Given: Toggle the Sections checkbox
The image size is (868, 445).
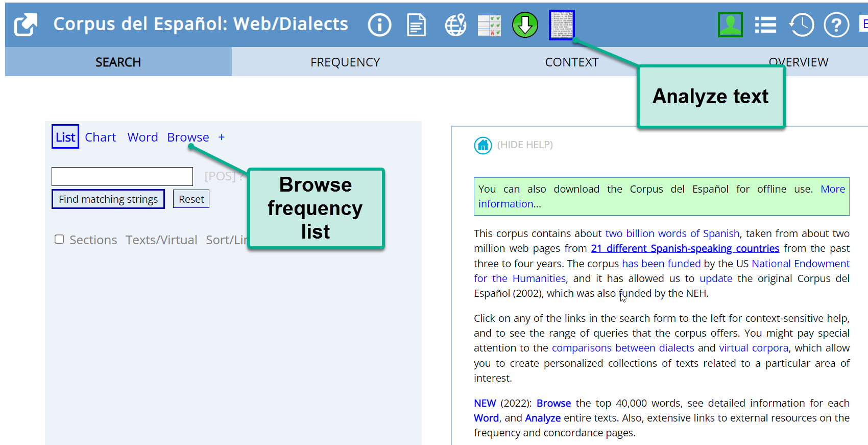Looking at the screenshot, I should 59,239.
